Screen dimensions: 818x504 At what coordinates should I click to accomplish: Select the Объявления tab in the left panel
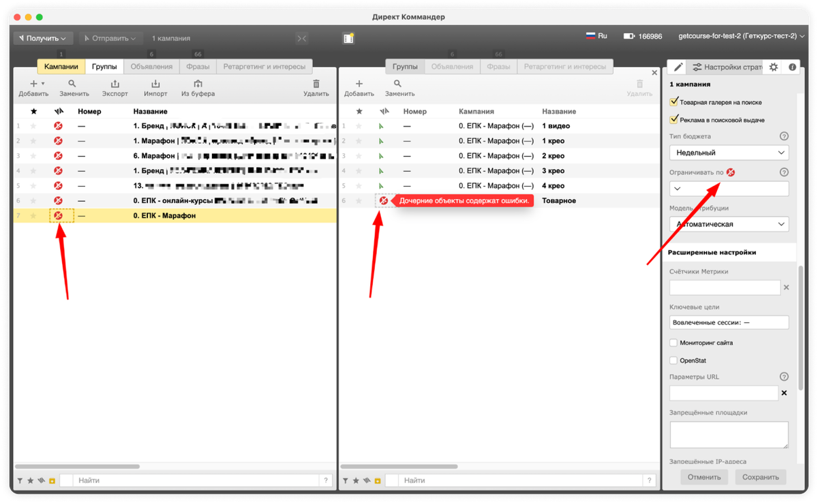(x=151, y=67)
